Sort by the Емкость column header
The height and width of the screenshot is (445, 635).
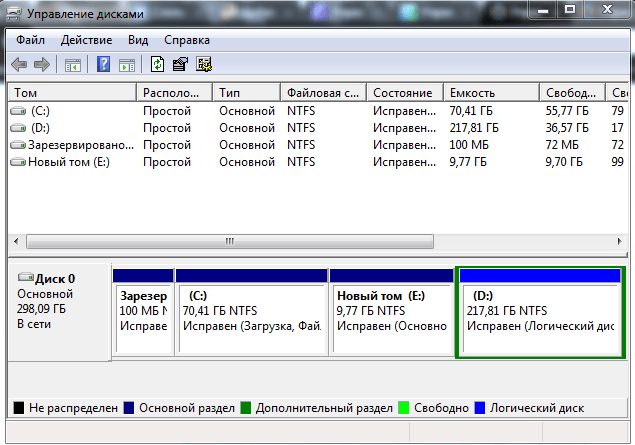pos(490,92)
